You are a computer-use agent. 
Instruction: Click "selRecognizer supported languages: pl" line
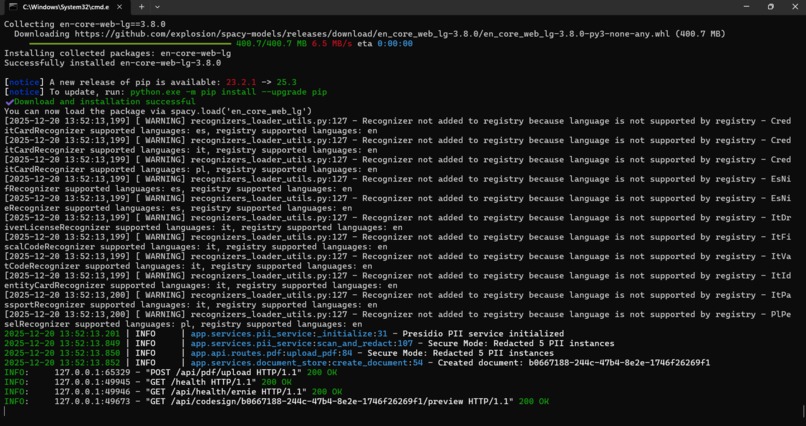tap(184, 325)
